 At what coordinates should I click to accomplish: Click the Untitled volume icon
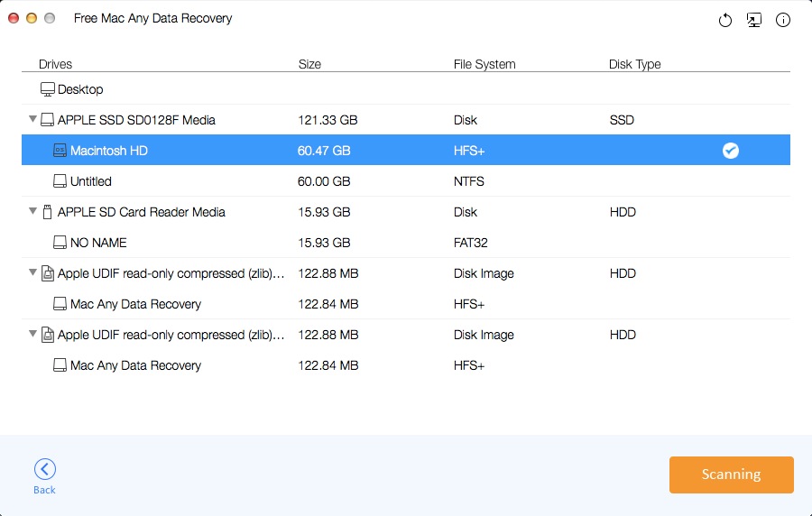(60, 181)
